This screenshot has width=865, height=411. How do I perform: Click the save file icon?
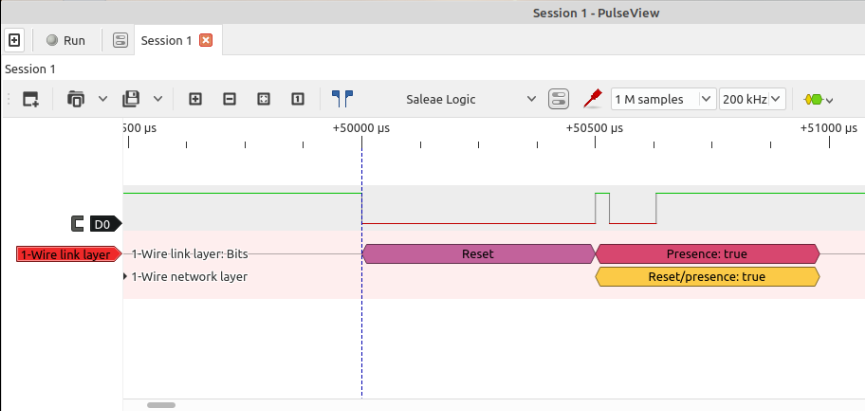click(x=131, y=99)
